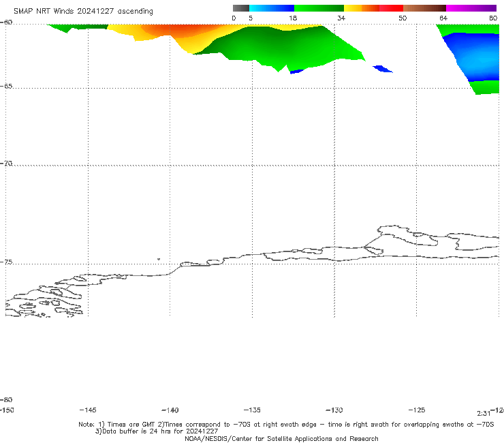
Task: Click the brown segment of the color bar
Action: click(x=424, y=8)
